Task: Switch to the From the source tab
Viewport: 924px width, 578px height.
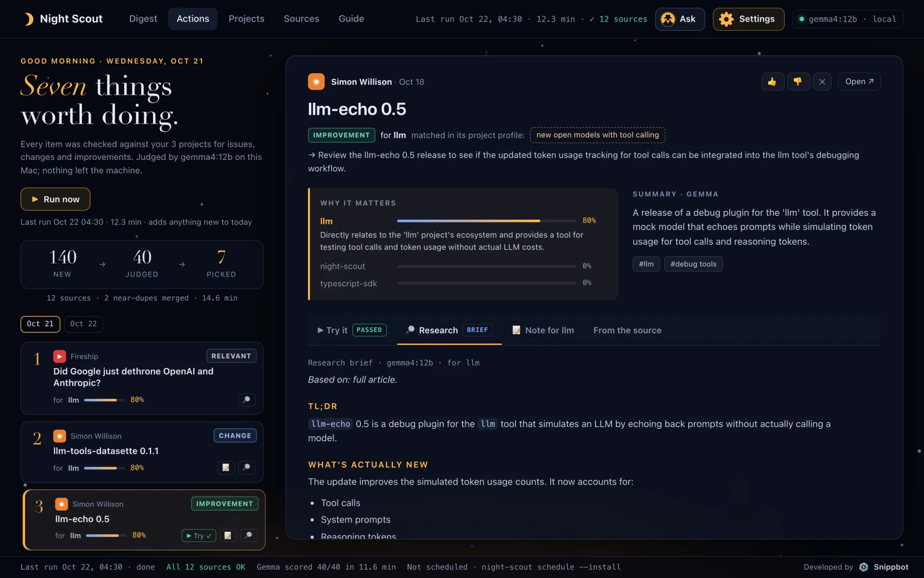Action: click(627, 330)
